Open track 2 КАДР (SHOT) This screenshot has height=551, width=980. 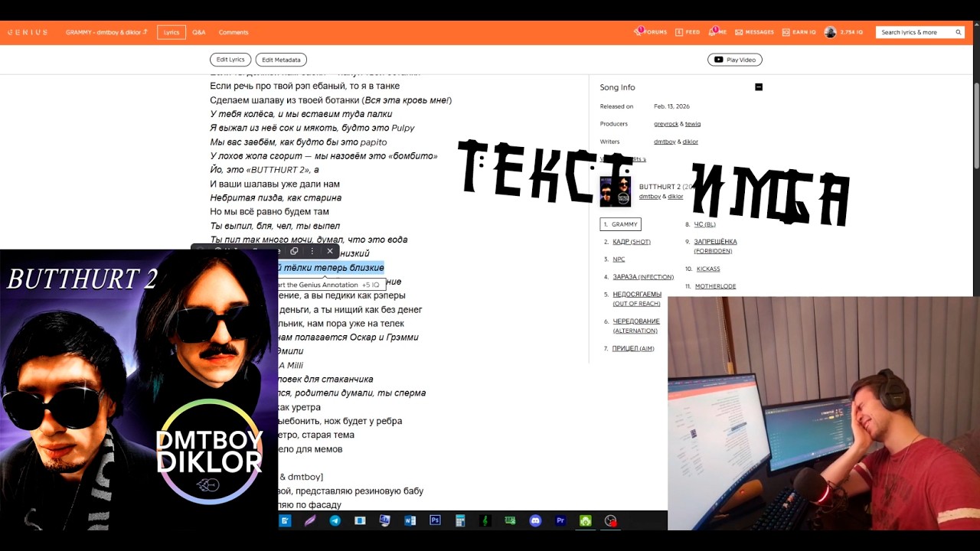(632, 242)
